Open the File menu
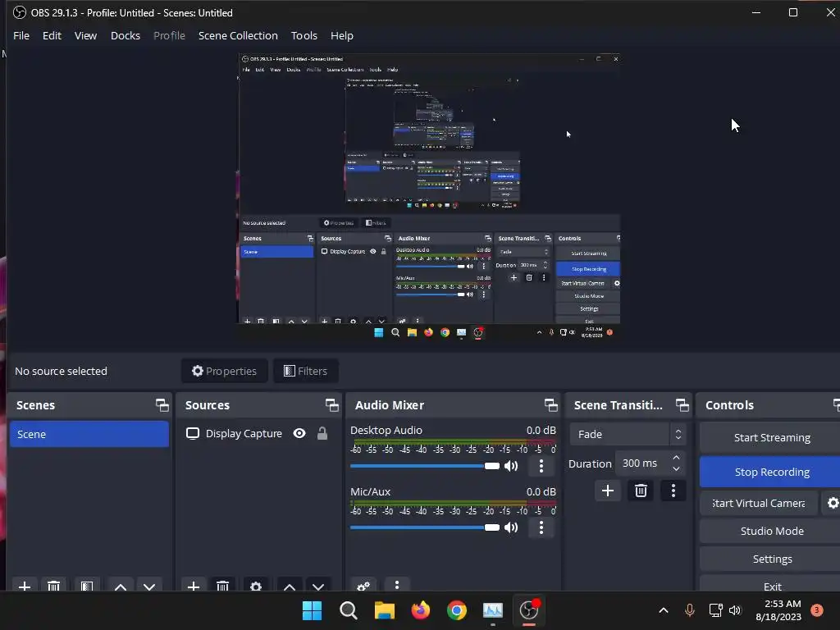The height and width of the screenshot is (630, 840). [x=21, y=35]
